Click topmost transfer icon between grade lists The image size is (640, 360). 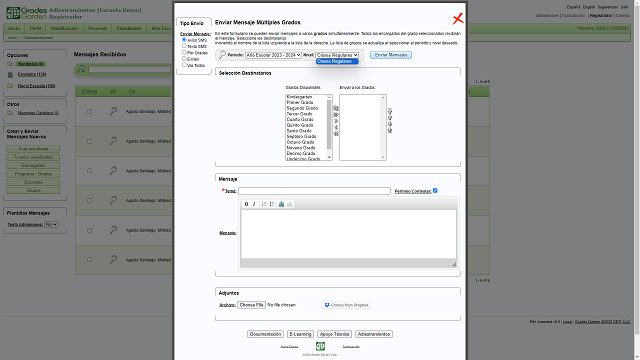pyautogui.click(x=336, y=109)
